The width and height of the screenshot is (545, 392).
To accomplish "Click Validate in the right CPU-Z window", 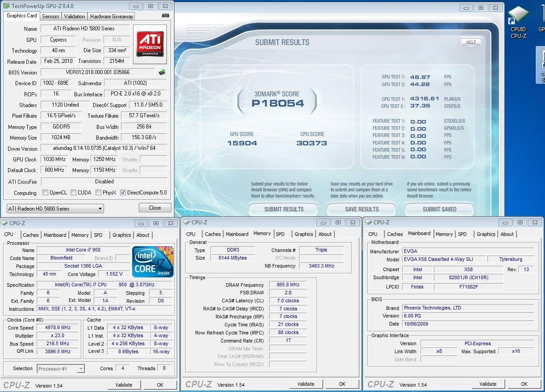I will pos(488,384).
